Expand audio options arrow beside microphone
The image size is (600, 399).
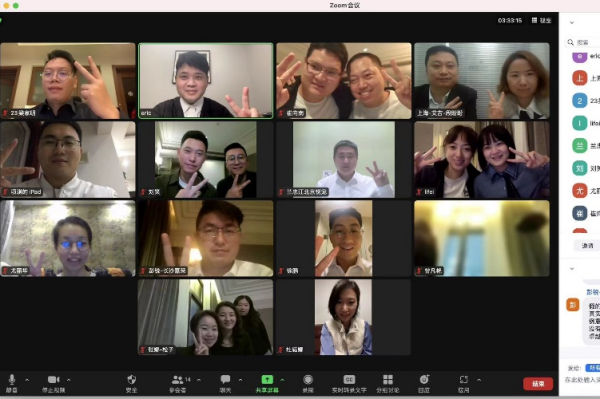[x=27, y=380]
